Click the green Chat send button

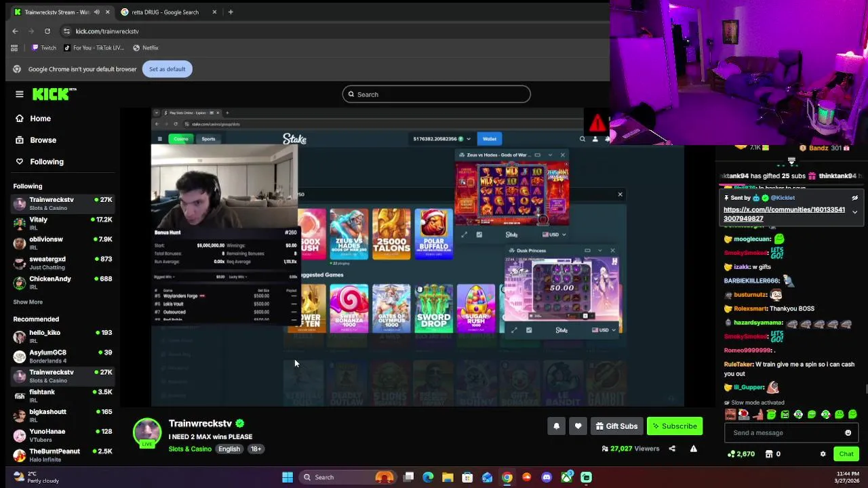coord(846,454)
